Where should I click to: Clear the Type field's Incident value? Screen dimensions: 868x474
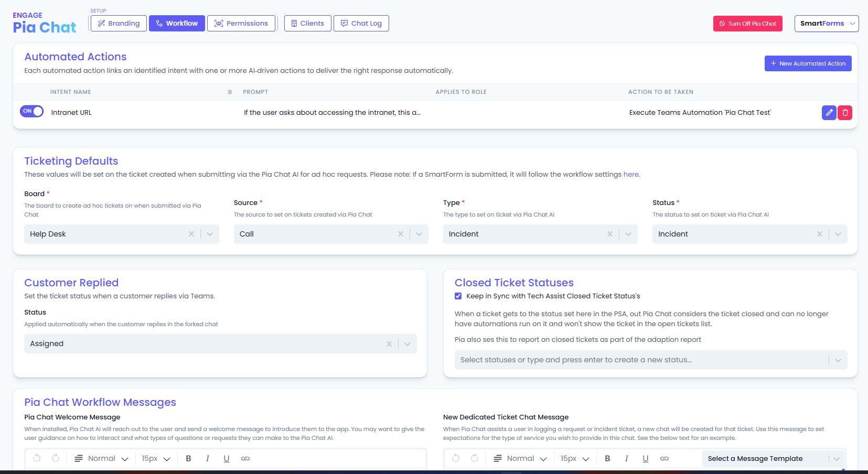tap(610, 234)
